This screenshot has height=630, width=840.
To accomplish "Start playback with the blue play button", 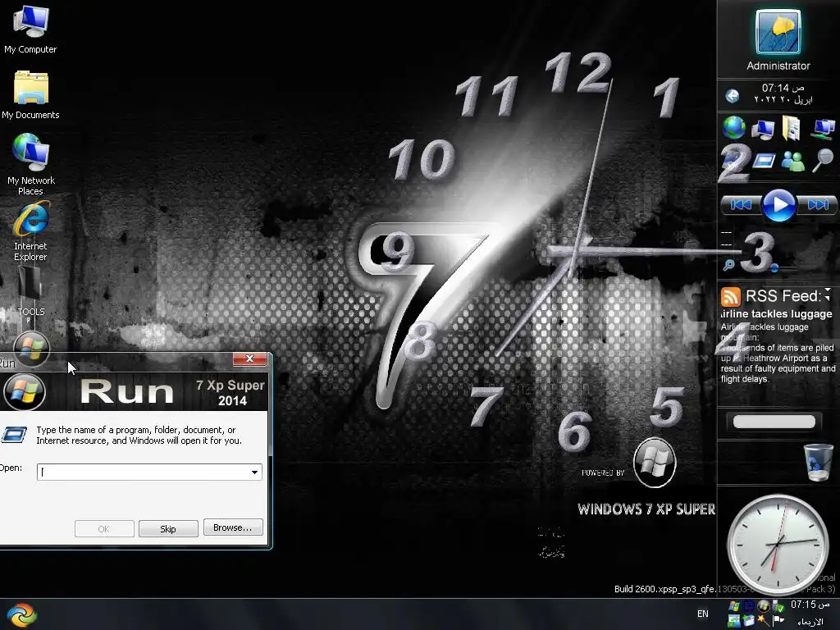I will click(778, 205).
